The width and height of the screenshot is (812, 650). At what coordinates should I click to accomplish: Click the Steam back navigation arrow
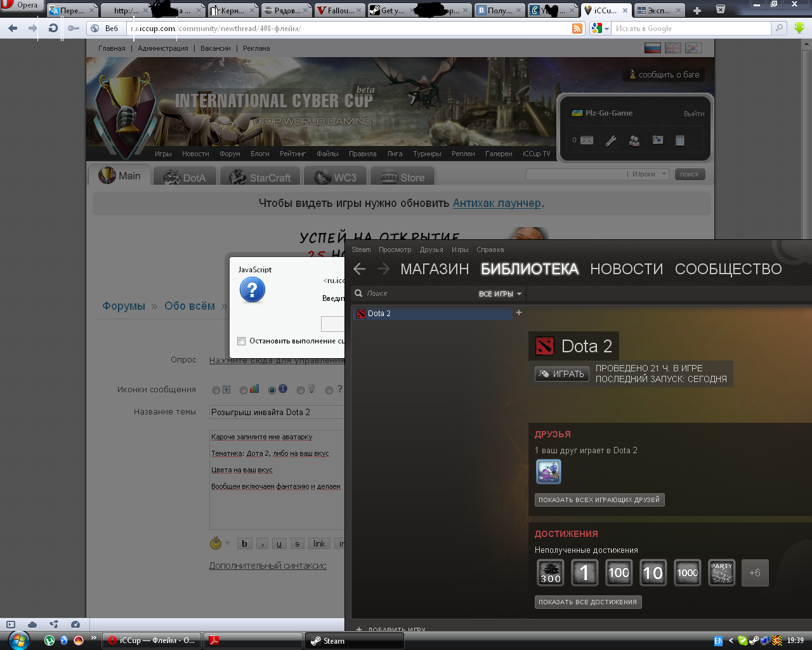pyautogui.click(x=359, y=269)
